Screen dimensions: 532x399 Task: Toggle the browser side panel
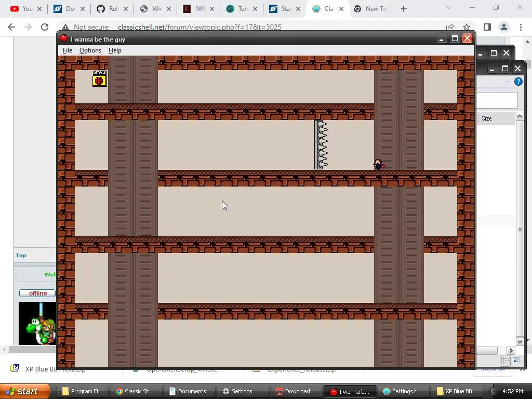click(x=487, y=27)
